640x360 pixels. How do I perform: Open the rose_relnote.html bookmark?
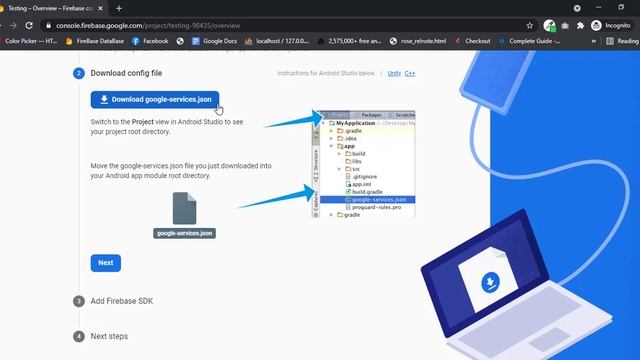(418, 41)
